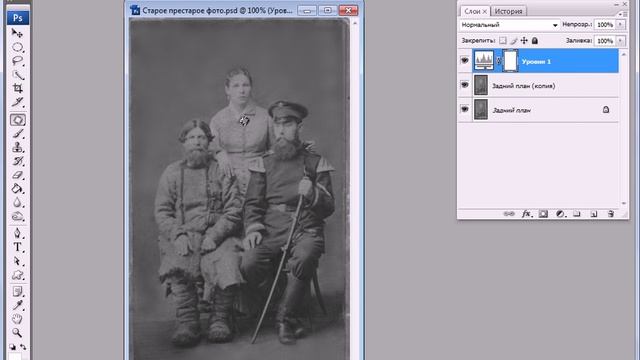This screenshot has height=360, width=640.
Task: Select the Slice tool
Action: (x=17, y=102)
